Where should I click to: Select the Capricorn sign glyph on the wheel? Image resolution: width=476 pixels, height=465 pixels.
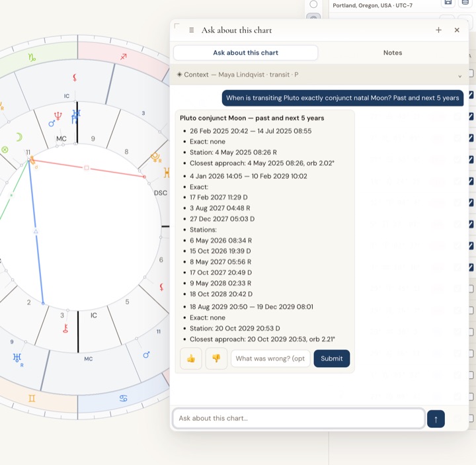pyautogui.click(x=32, y=57)
